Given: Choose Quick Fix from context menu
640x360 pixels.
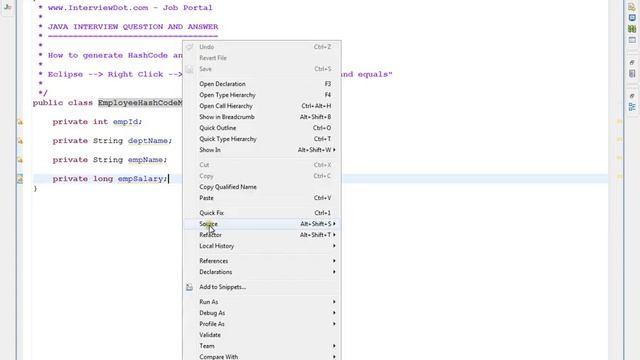Looking at the screenshot, I should click(262, 213).
